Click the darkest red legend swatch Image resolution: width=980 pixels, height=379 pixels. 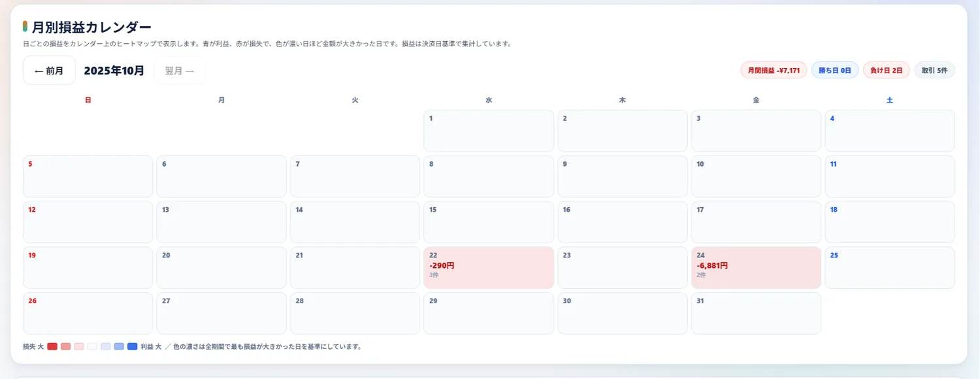pos(52,346)
